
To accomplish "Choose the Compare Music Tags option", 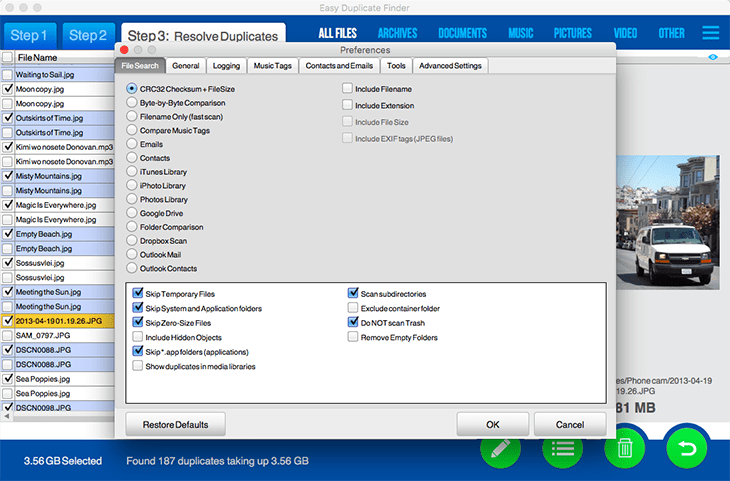I will [x=132, y=131].
